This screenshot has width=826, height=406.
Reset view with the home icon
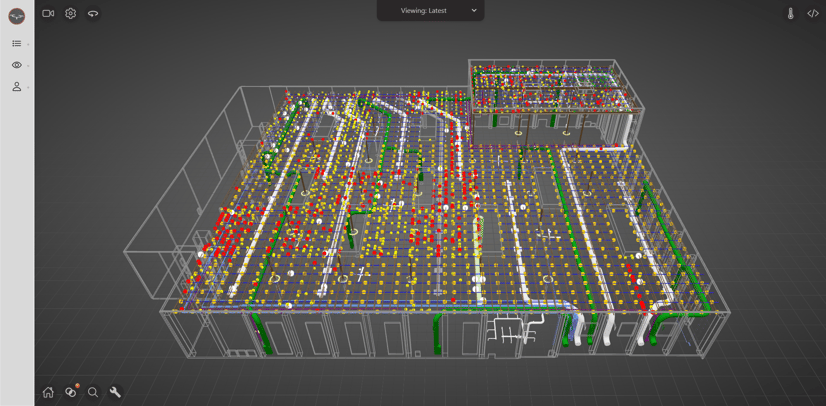coord(48,392)
